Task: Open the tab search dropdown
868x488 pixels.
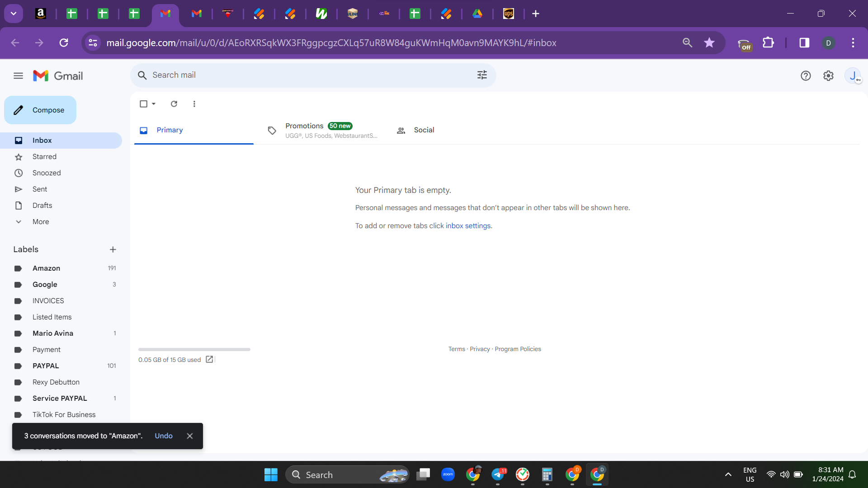Action: tap(14, 14)
